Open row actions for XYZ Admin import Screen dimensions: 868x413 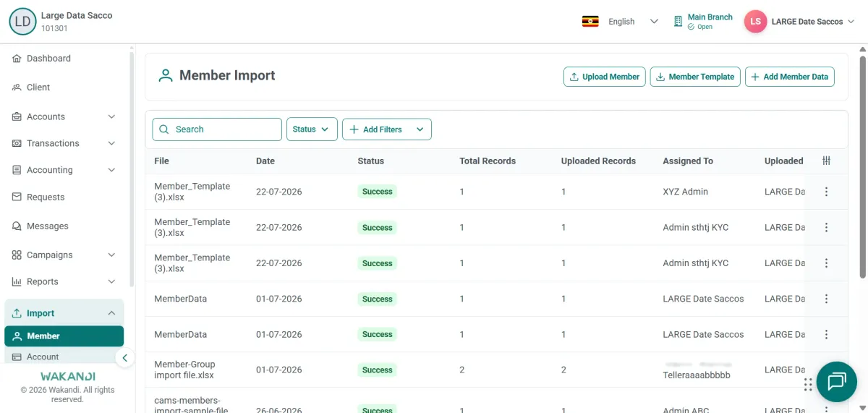click(826, 192)
